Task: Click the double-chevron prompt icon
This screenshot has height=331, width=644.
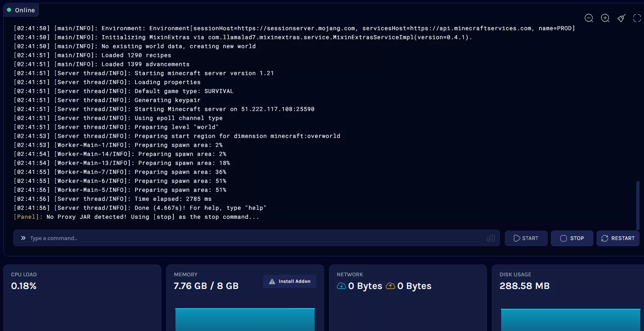Action: point(23,238)
